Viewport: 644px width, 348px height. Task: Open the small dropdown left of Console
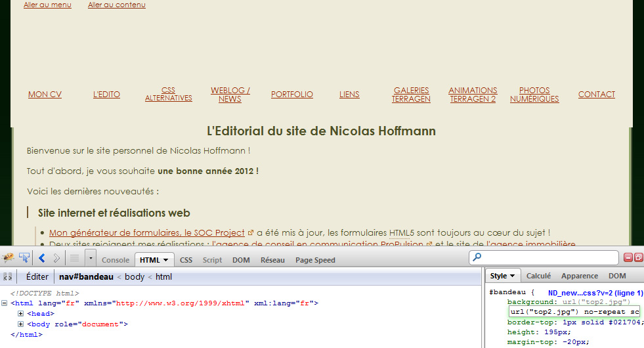point(90,258)
